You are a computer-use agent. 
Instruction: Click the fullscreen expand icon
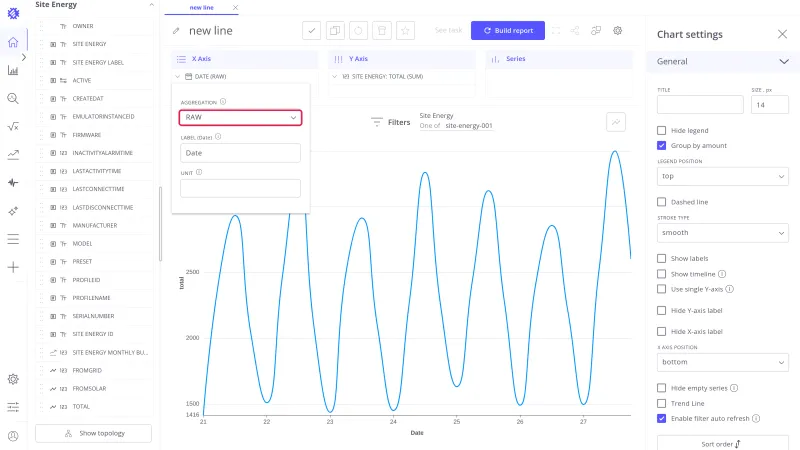pos(556,31)
